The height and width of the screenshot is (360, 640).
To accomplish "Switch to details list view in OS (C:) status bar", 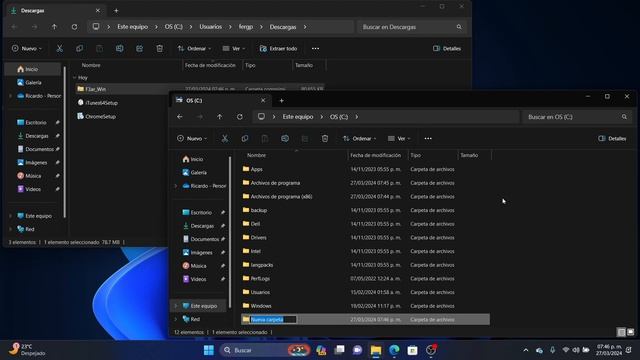I will click(x=621, y=332).
